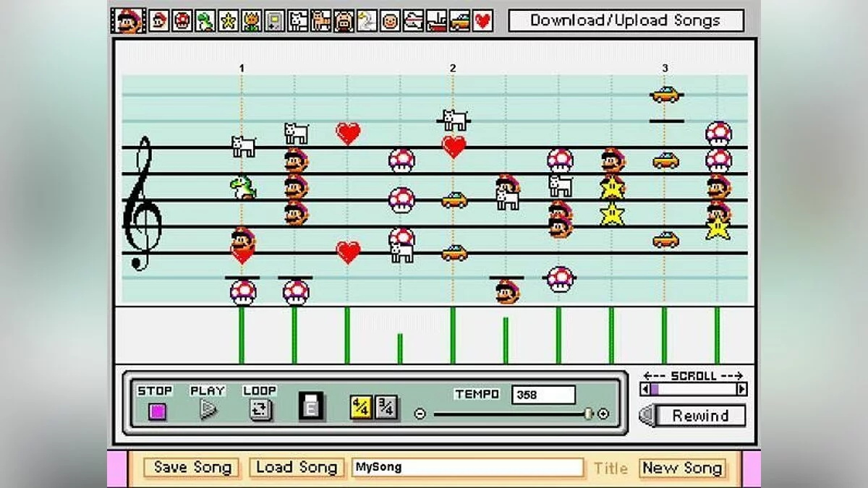Image resolution: width=868 pixels, height=488 pixels.
Task: Click the Mario note below the staff in measure 2
Action: tap(507, 291)
